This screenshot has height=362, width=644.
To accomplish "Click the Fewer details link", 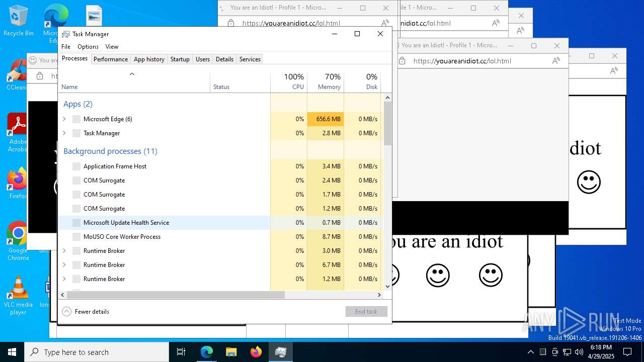I will point(92,312).
